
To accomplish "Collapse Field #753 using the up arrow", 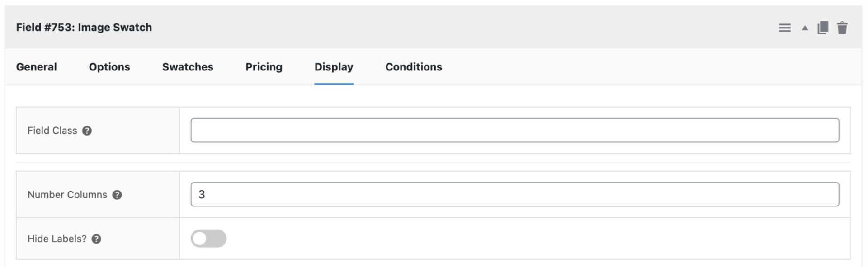I will coord(804,27).
